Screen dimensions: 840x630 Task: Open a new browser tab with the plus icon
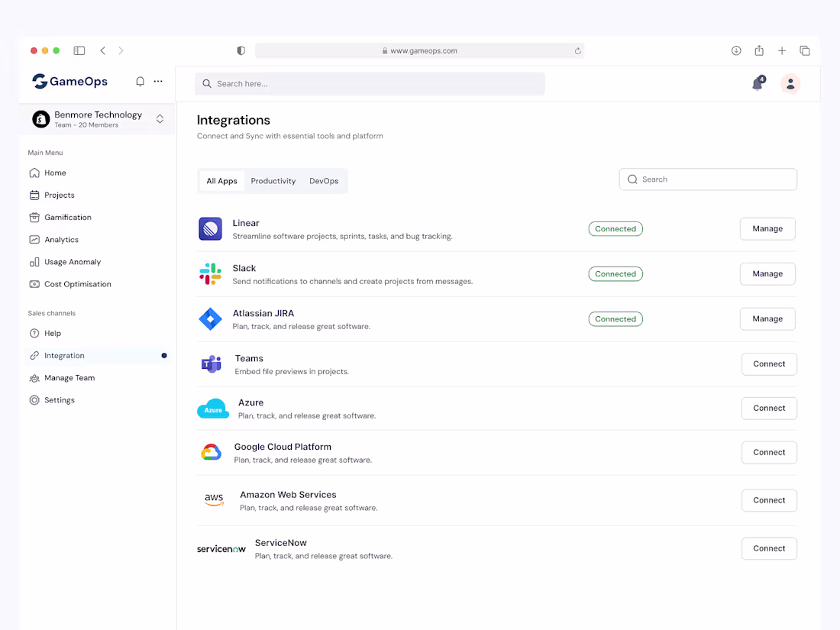point(782,50)
